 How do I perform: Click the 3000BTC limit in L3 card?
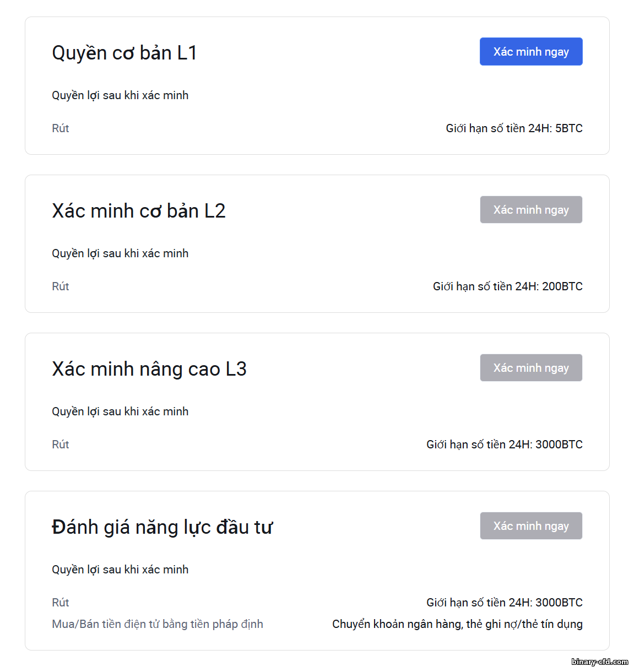(x=505, y=445)
